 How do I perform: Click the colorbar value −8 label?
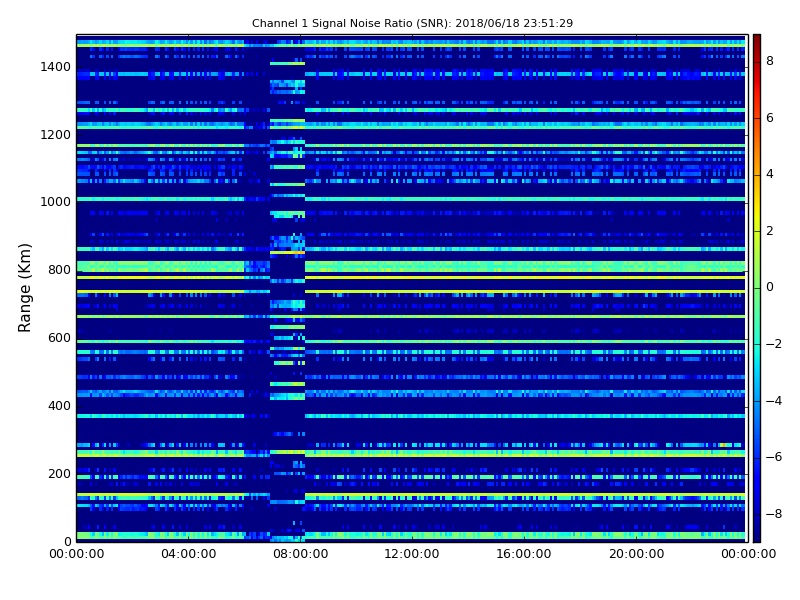point(774,514)
